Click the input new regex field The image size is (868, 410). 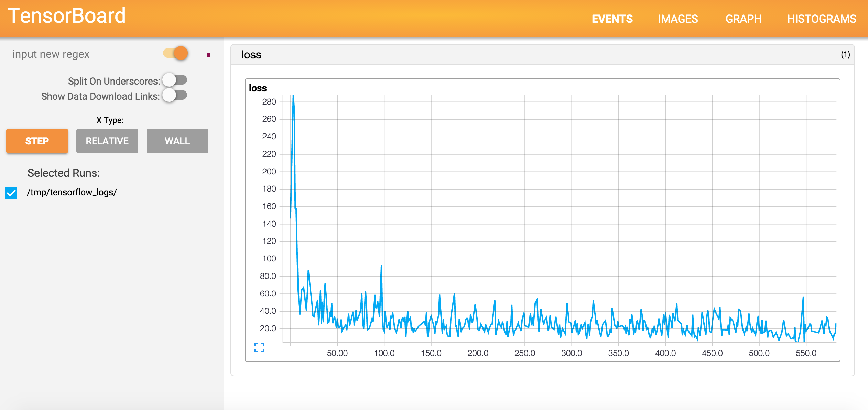pos(84,54)
